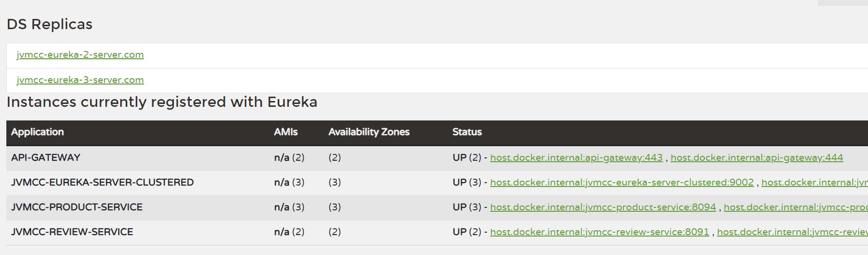Click the AMIs column header

pos(286,132)
